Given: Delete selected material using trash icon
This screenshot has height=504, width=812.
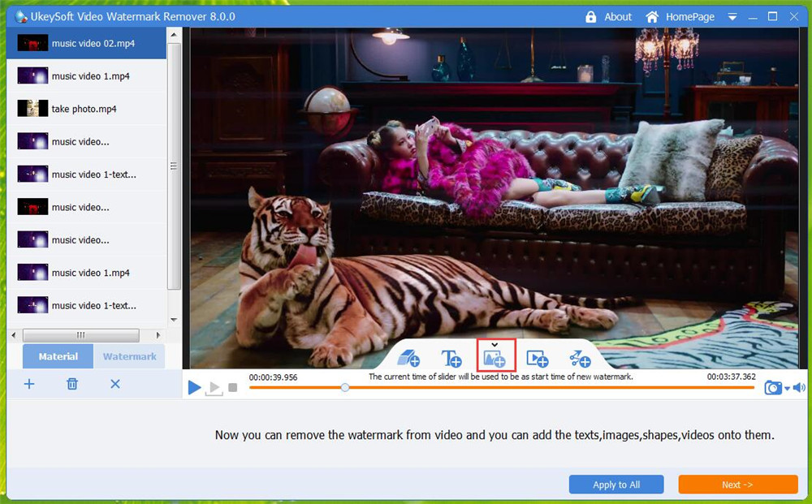Looking at the screenshot, I should click(x=72, y=384).
